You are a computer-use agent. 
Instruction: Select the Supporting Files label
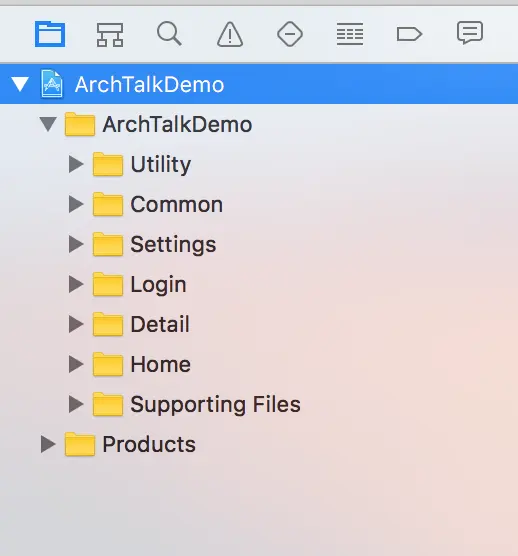(x=216, y=405)
